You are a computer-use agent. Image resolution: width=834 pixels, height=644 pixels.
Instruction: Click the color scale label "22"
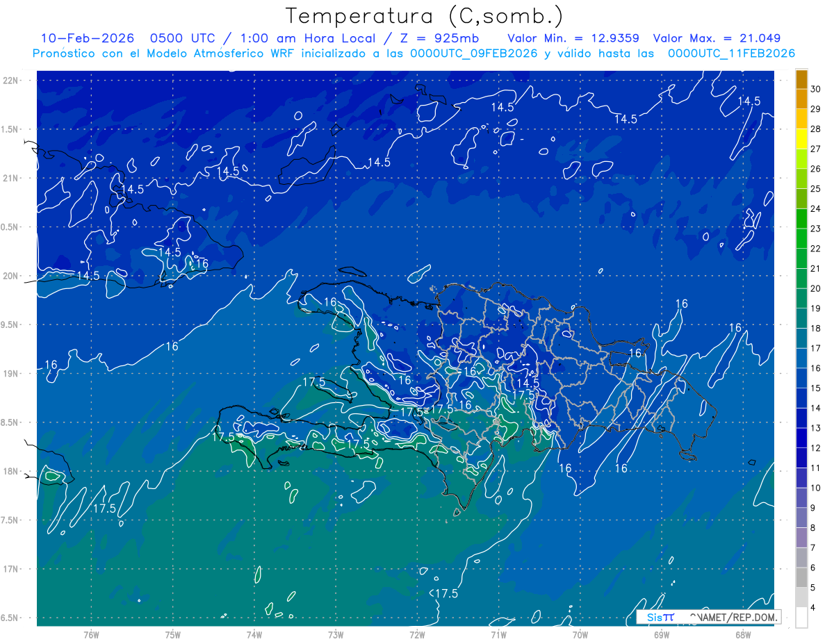point(816,249)
